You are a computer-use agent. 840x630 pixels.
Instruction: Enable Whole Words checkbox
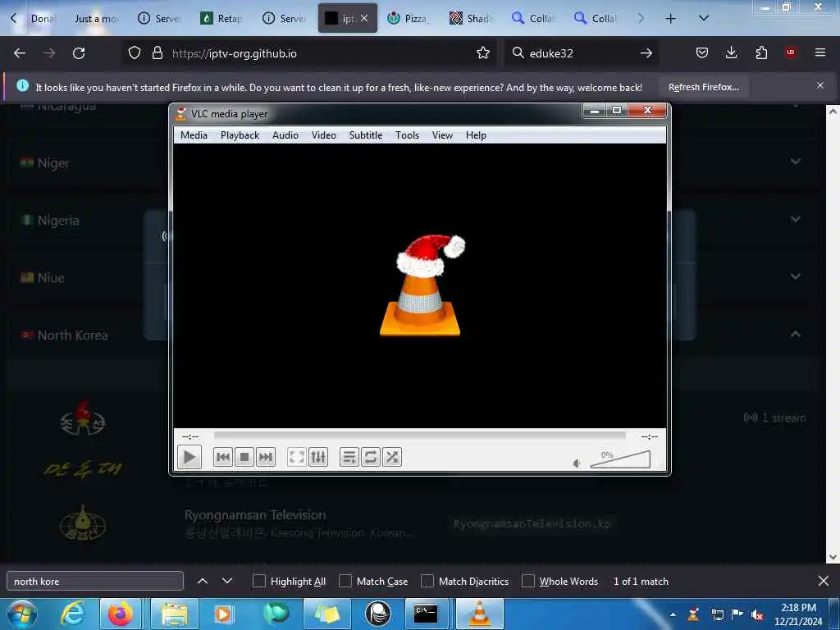click(x=528, y=581)
